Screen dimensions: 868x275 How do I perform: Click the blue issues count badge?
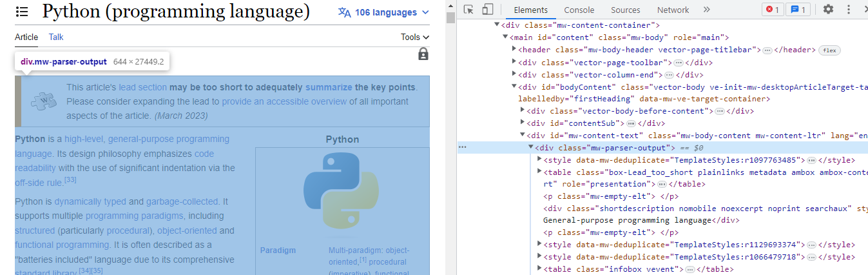coord(799,10)
